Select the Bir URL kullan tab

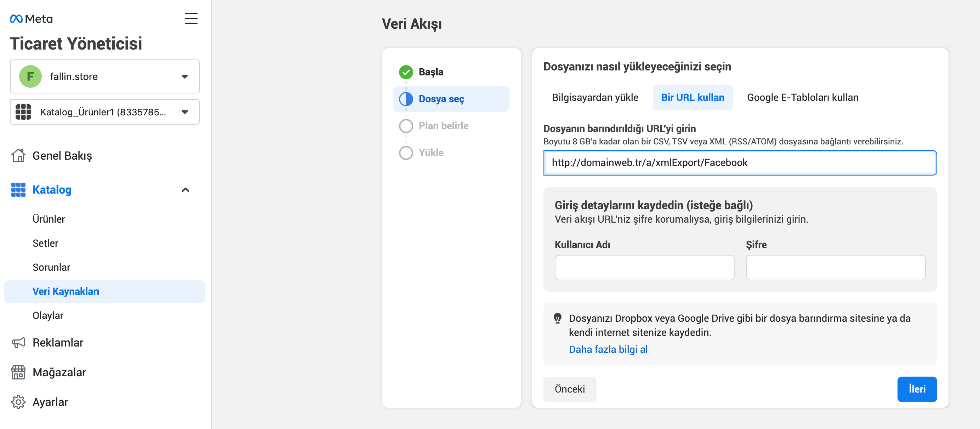(693, 97)
